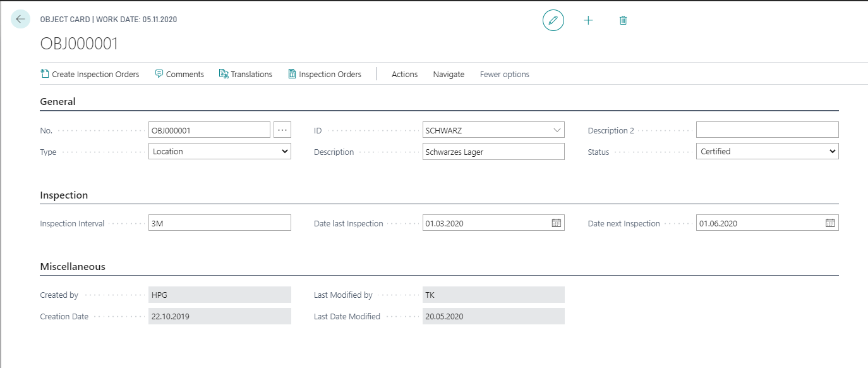868x368 pixels.
Task: Open the calendar for Date last Inspection
Action: click(x=557, y=223)
